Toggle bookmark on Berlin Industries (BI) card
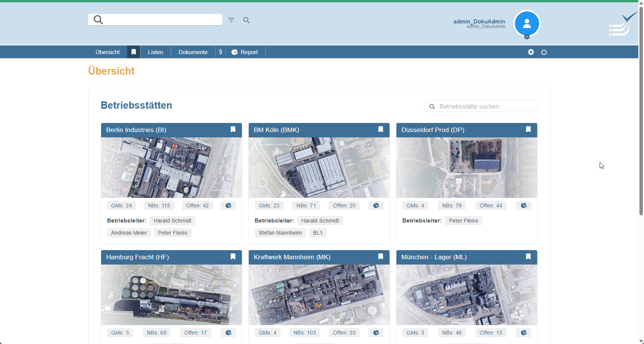Screen dimensions: 644x344 pyautogui.click(x=233, y=129)
